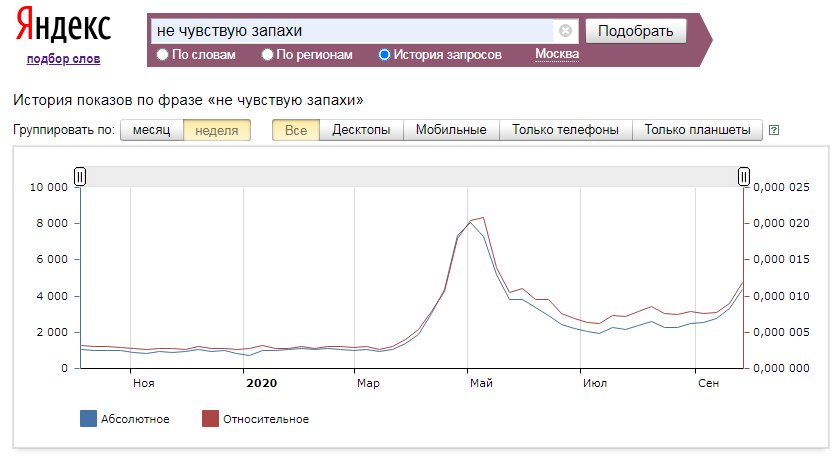839x462 pixels.
Task: Open the 'Москва' region selector
Action: (557, 54)
